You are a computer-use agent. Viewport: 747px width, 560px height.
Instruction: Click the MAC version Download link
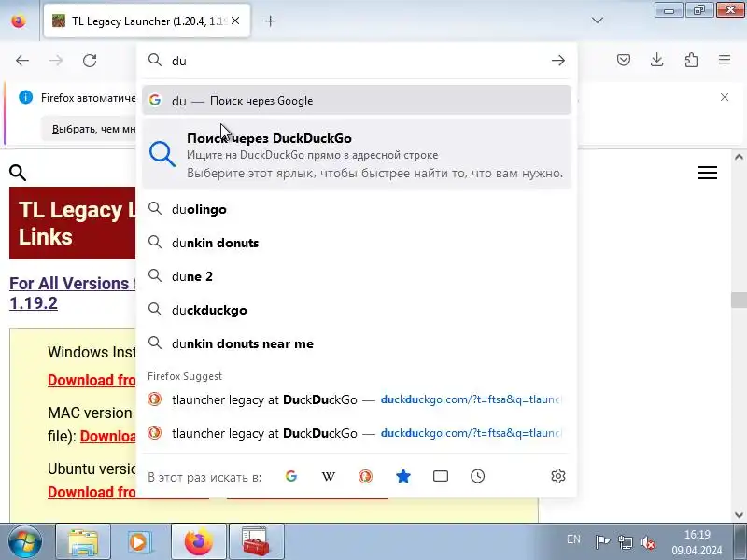pos(107,436)
